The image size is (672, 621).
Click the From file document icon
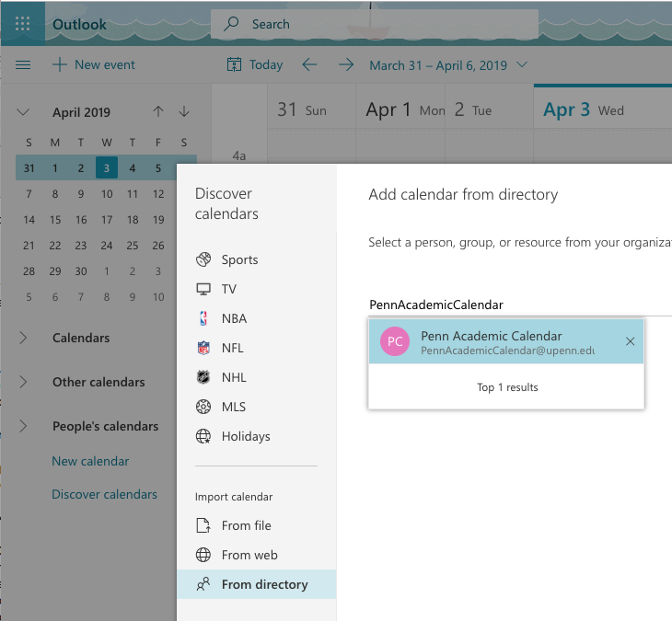pyautogui.click(x=203, y=525)
